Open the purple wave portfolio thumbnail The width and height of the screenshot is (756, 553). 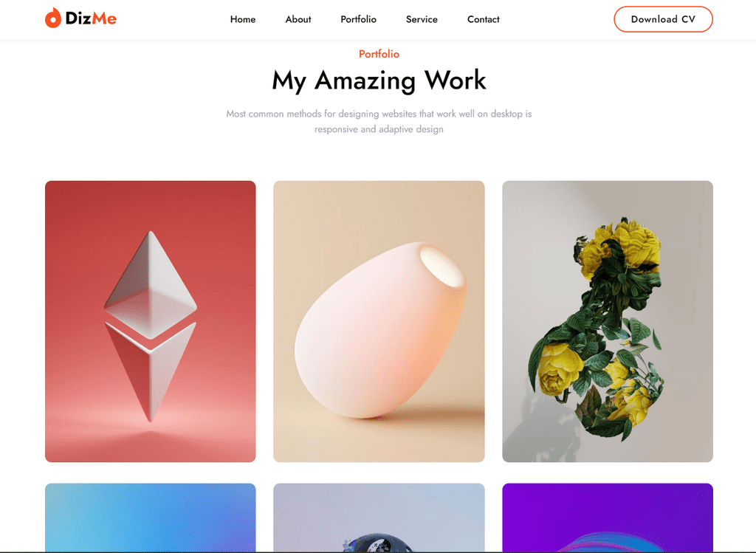tap(608, 518)
